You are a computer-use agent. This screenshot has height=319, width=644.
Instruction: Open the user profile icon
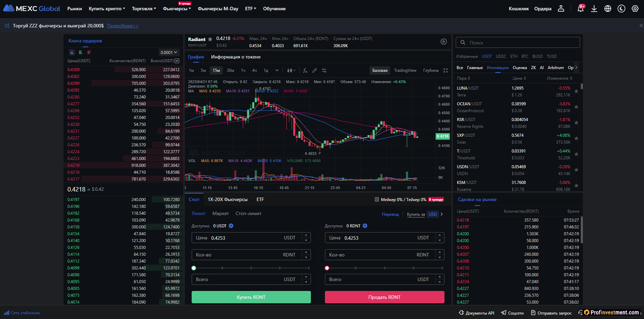pyautogui.click(x=561, y=9)
